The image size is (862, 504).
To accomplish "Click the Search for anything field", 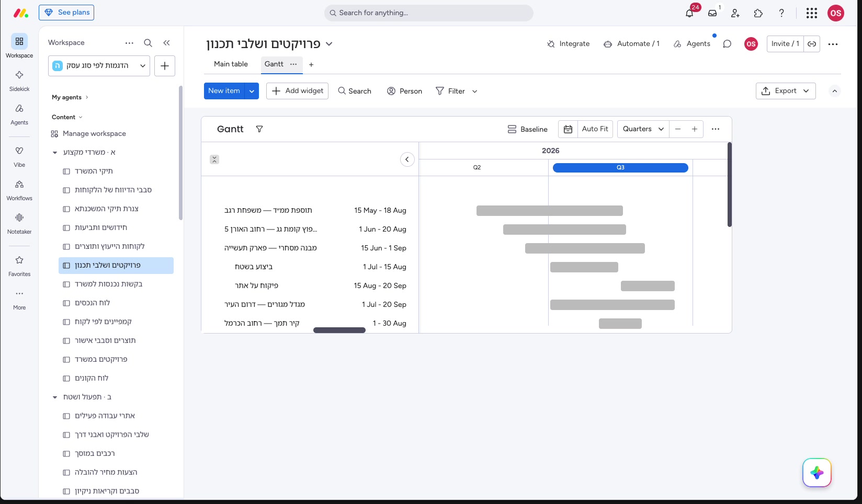I will tap(429, 13).
